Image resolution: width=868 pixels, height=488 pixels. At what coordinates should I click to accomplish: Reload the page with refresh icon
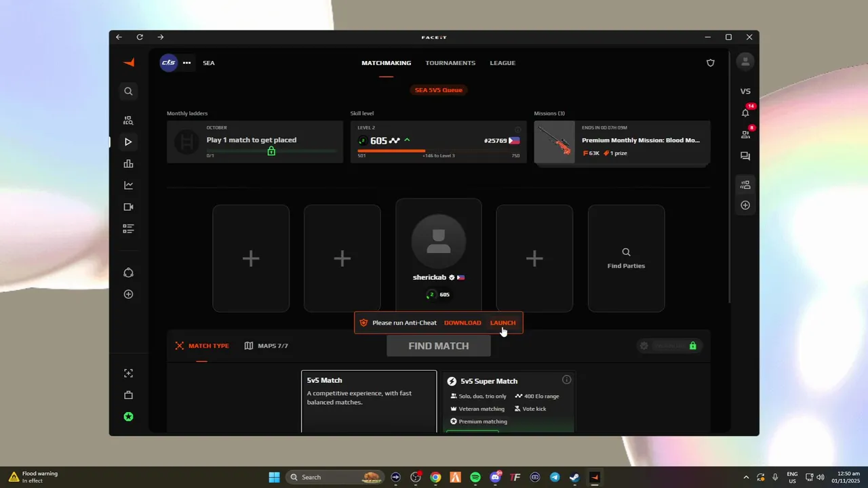[x=140, y=37]
